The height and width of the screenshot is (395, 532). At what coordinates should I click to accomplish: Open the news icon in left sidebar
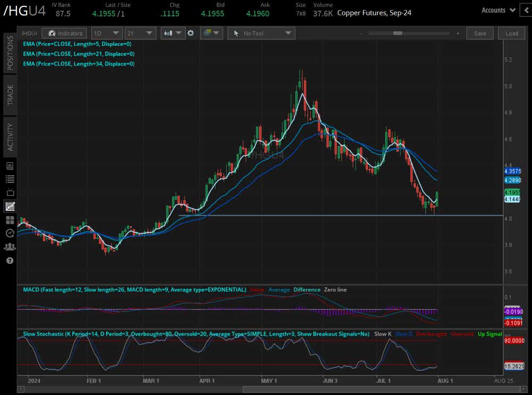coord(10,166)
